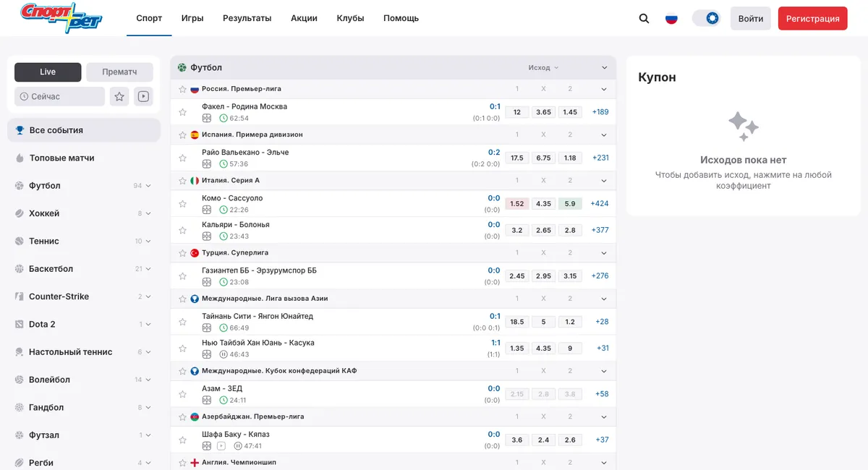Viewport: 868px width, 470px height.
Task: Open the Игры menu
Action: click(x=192, y=18)
